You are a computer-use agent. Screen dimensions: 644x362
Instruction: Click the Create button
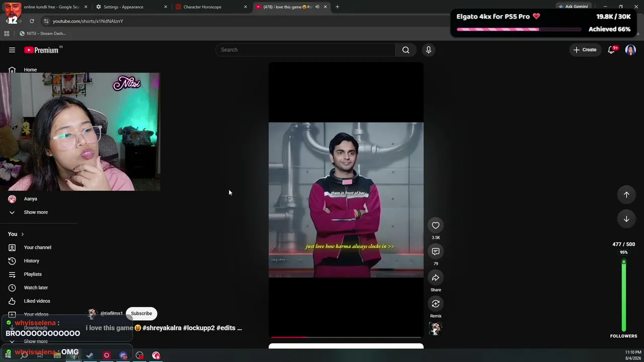click(x=585, y=50)
